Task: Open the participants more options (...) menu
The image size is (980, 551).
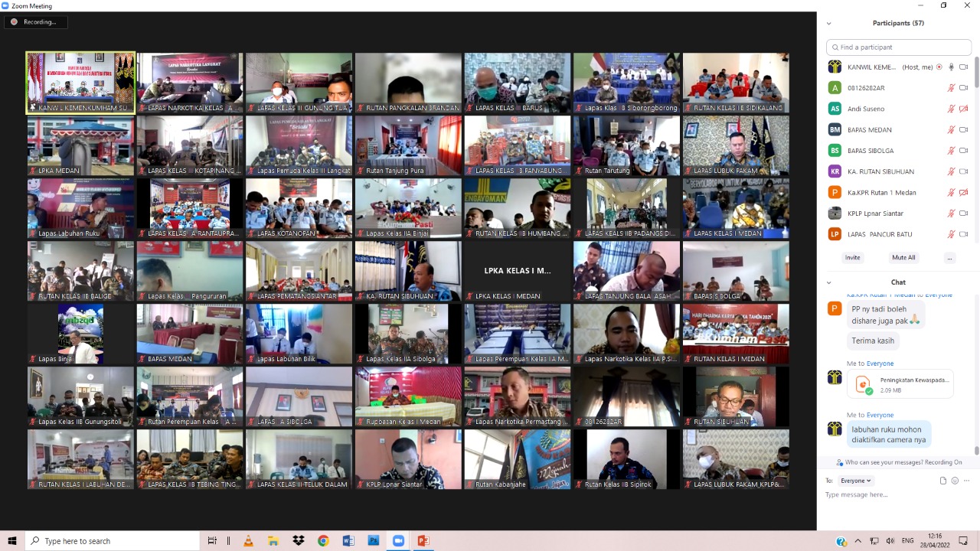Action: pyautogui.click(x=949, y=258)
